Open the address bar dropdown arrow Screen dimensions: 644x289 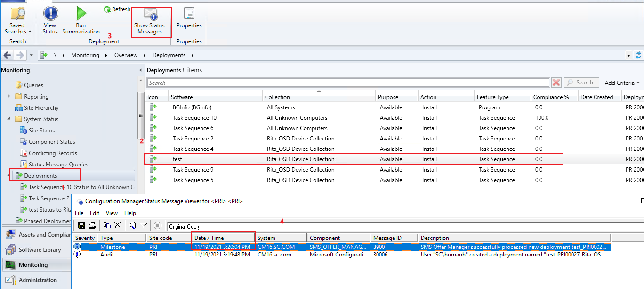(628, 55)
